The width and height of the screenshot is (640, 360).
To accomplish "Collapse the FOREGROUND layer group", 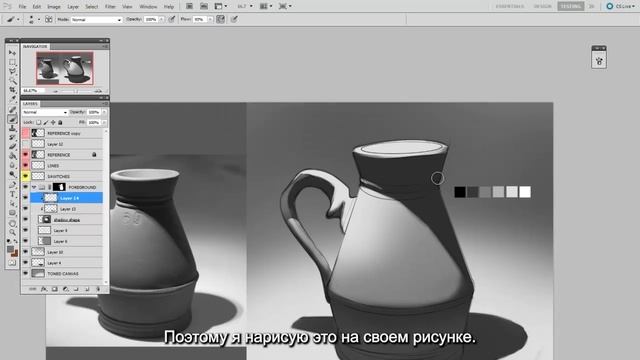I will click(x=34, y=187).
